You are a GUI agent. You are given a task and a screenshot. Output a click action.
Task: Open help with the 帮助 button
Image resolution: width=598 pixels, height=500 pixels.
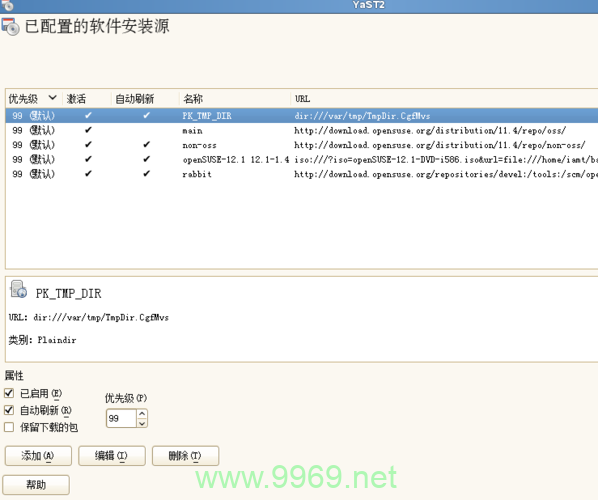tap(36, 485)
